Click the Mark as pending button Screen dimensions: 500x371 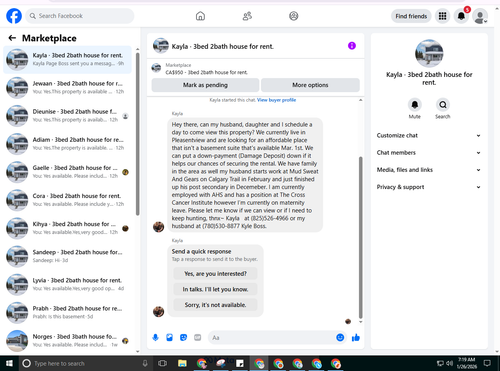tap(205, 85)
